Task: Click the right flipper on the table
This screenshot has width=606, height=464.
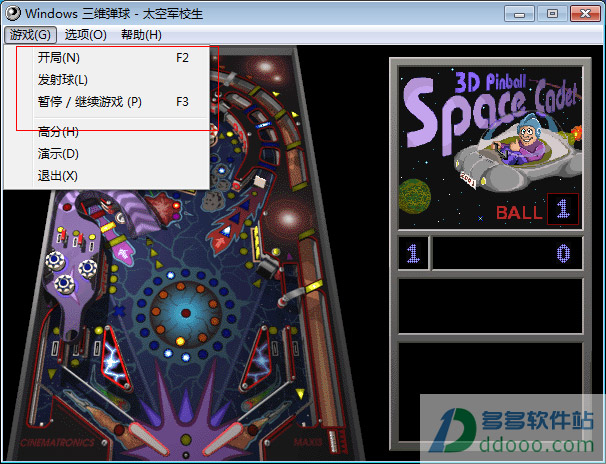Action: point(222,437)
